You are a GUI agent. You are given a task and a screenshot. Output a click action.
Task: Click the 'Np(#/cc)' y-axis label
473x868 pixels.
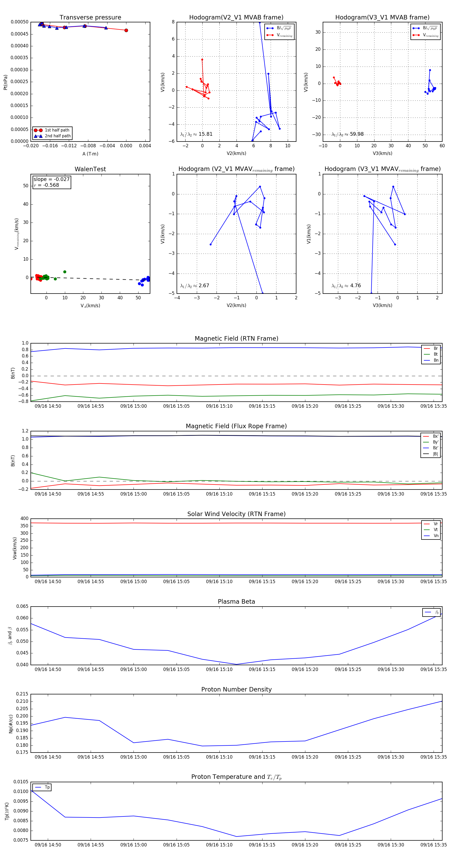coord(11,724)
